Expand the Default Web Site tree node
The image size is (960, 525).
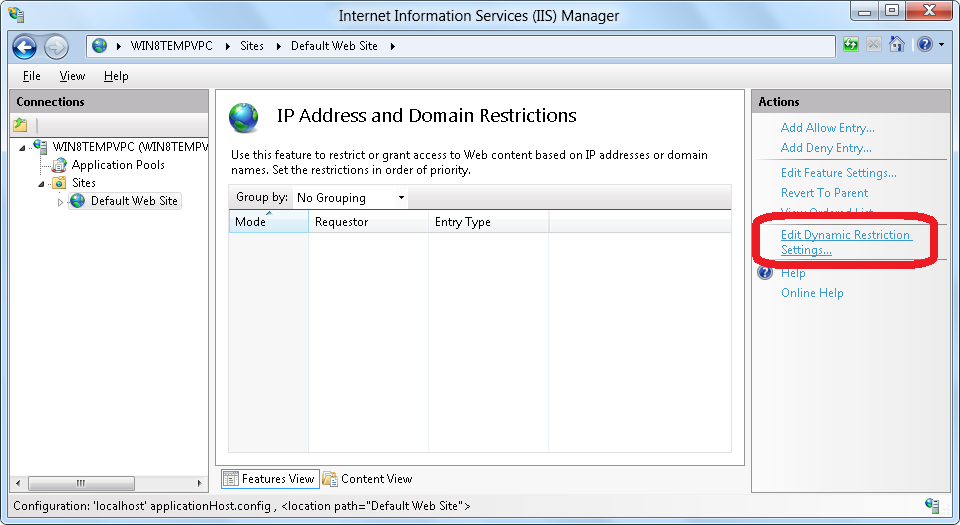pos(60,201)
